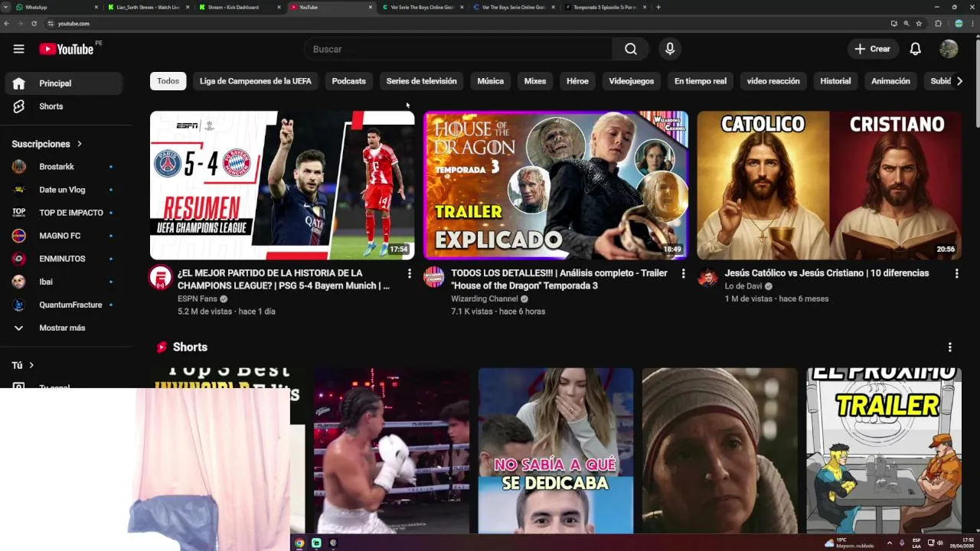Select the Animación chip
980x551 pixels.
point(890,81)
